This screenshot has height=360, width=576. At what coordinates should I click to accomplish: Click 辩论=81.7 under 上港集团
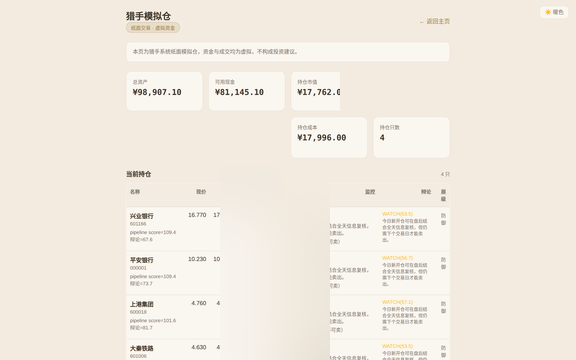coord(141,328)
